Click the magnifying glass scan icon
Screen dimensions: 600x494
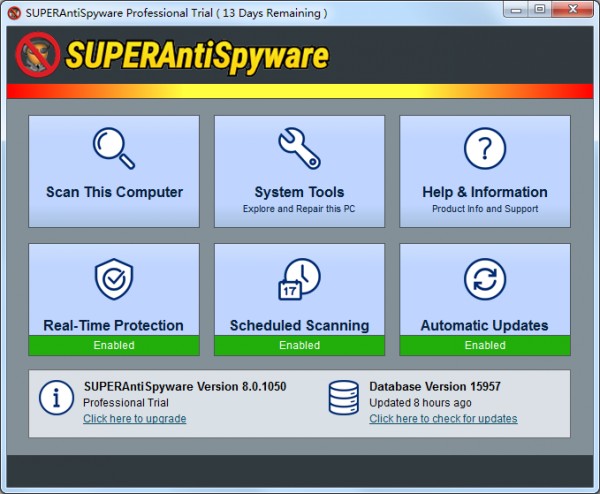pyautogui.click(x=114, y=148)
